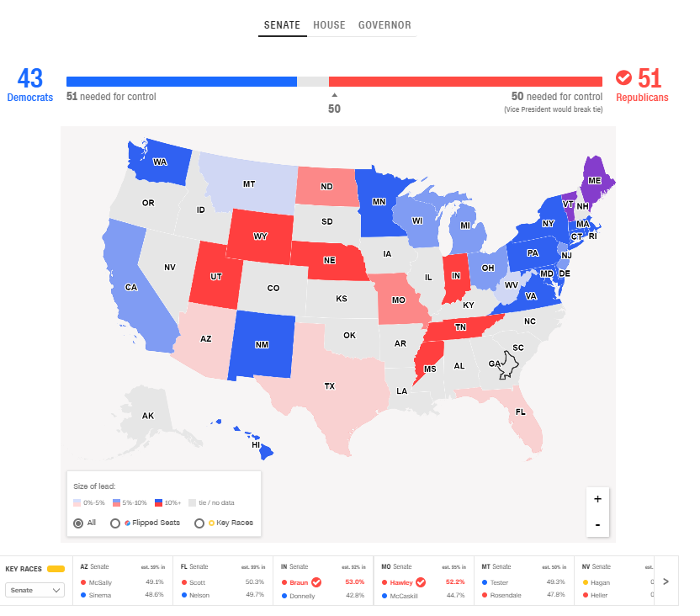Click the Democrats label link
The image size is (700, 616).
pyautogui.click(x=30, y=98)
